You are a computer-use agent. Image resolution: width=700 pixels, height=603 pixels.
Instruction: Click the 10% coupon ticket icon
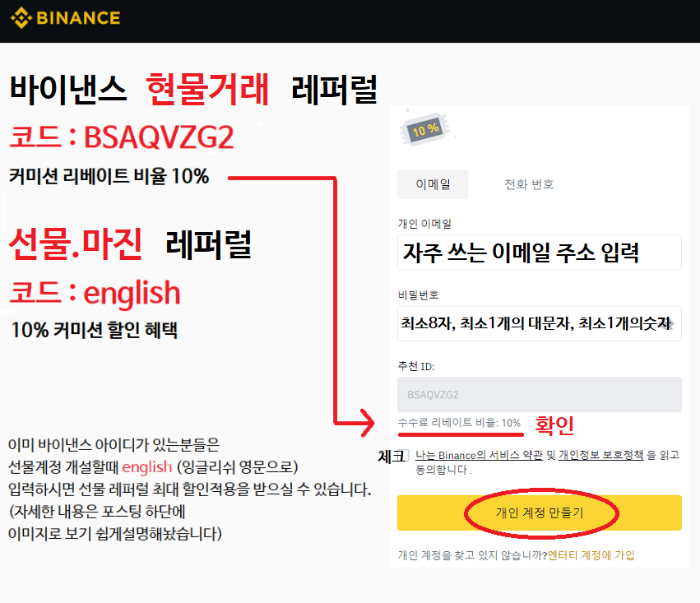pyautogui.click(x=426, y=129)
